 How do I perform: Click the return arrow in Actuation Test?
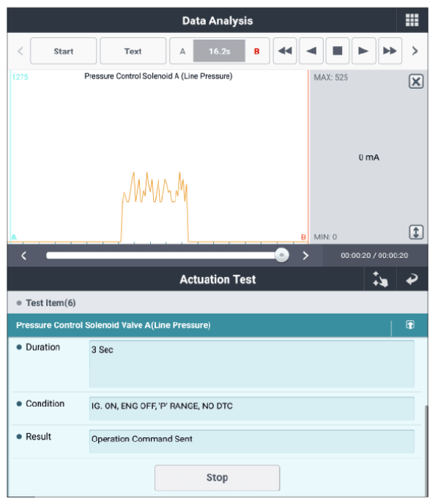coord(412,279)
